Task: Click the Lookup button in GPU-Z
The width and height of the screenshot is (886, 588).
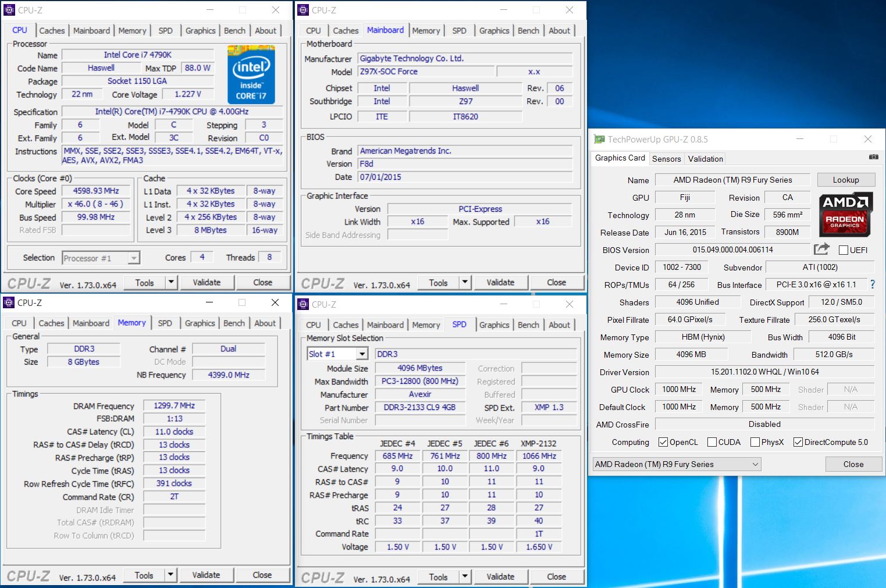Action: (846, 180)
